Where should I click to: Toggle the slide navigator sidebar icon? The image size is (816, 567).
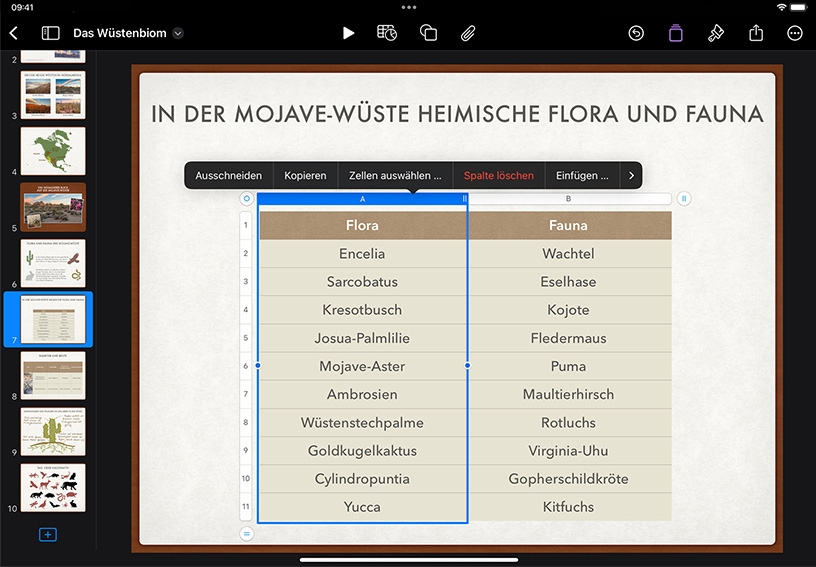[x=50, y=33]
